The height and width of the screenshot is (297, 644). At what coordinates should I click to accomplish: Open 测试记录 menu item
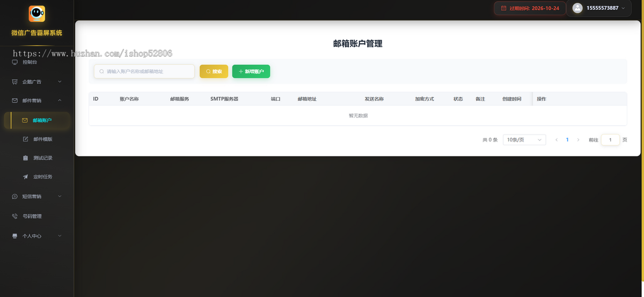(x=37, y=158)
